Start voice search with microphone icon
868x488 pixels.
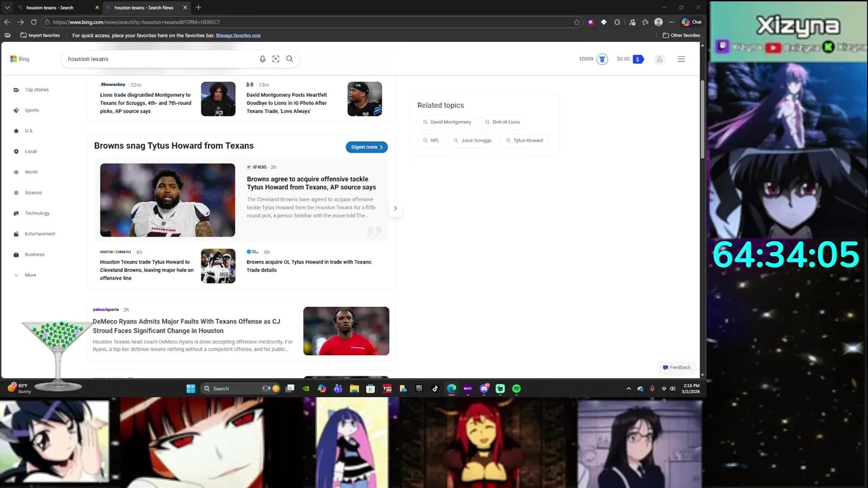coord(262,59)
